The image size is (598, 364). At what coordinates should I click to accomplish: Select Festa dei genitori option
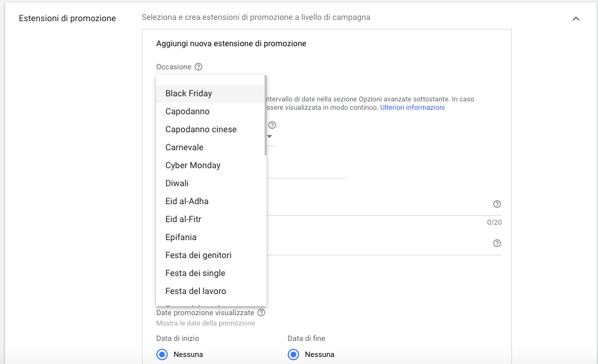(x=198, y=255)
